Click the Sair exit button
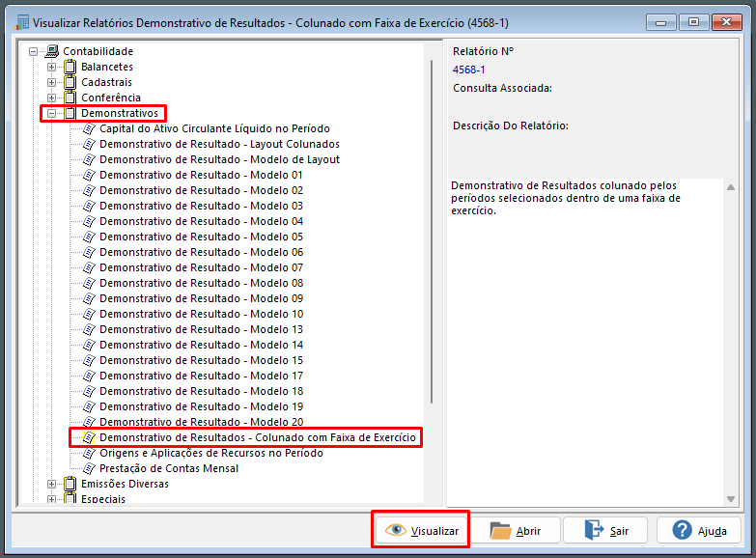 coord(605,531)
